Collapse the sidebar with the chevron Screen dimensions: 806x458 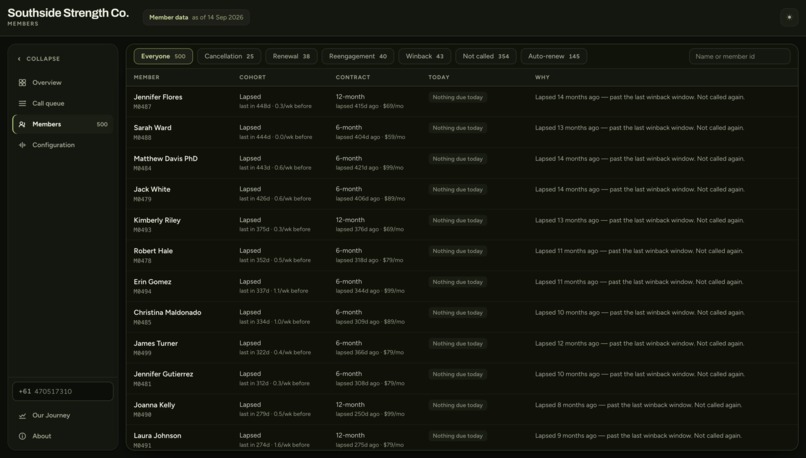pyautogui.click(x=19, y=59)
